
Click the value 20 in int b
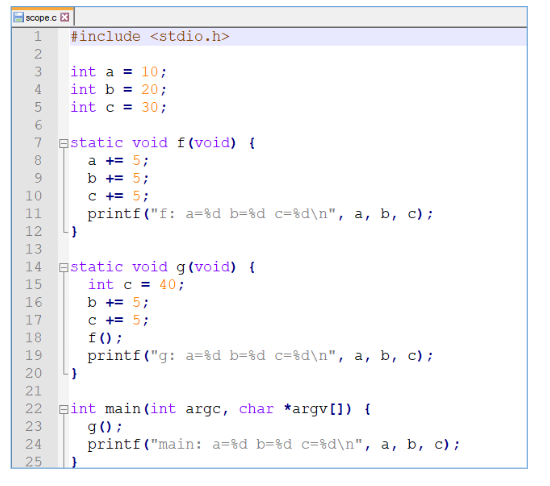pyautogui.click(x=149, y=90)
